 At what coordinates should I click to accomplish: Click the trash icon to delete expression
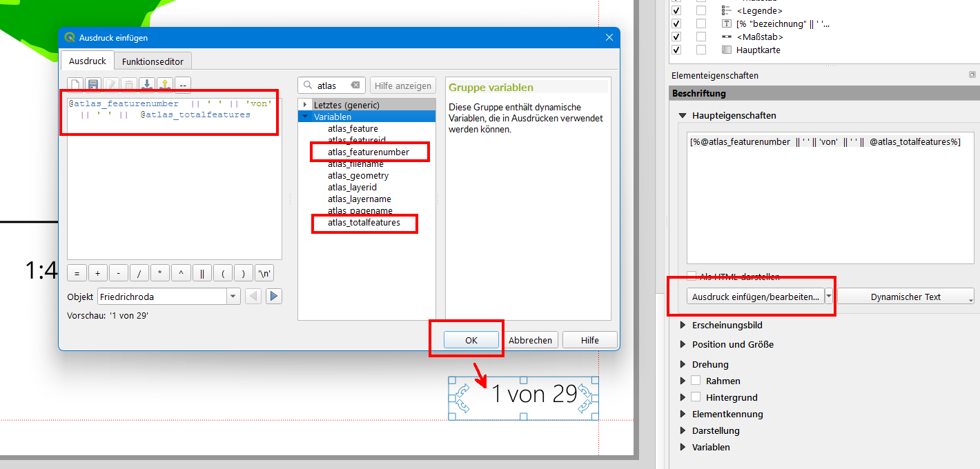tap(129, 85)
